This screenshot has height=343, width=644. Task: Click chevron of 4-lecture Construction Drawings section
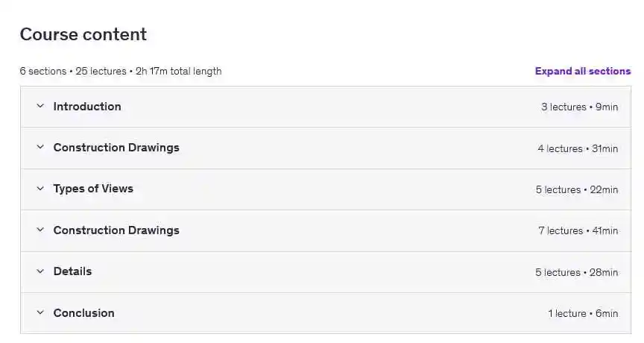click(40, 148)
